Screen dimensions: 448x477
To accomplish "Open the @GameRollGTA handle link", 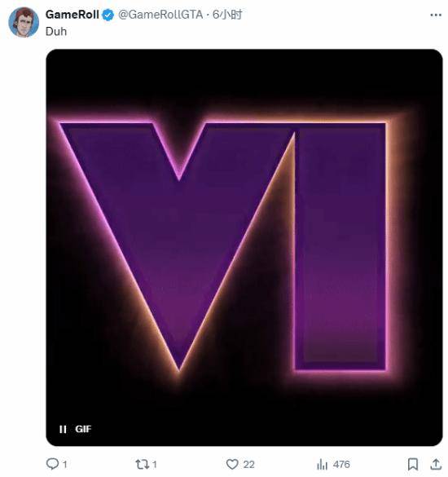I will tap(160, 15).
